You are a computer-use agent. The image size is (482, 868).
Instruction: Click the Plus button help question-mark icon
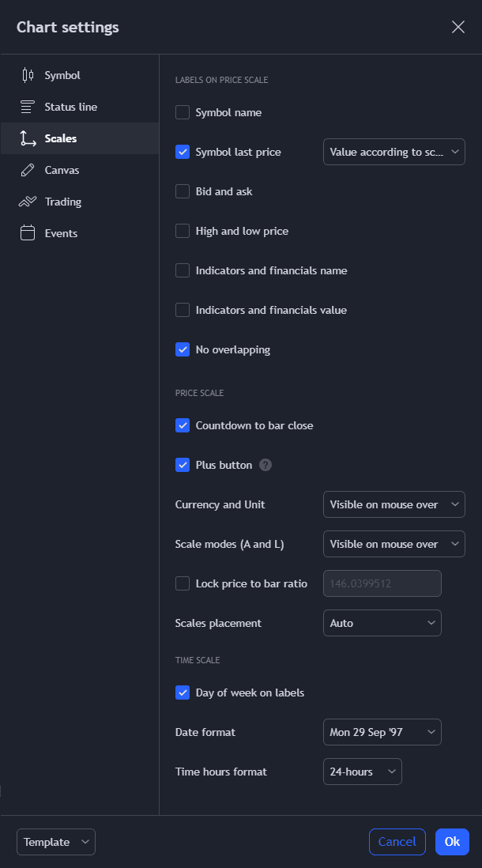265,465
